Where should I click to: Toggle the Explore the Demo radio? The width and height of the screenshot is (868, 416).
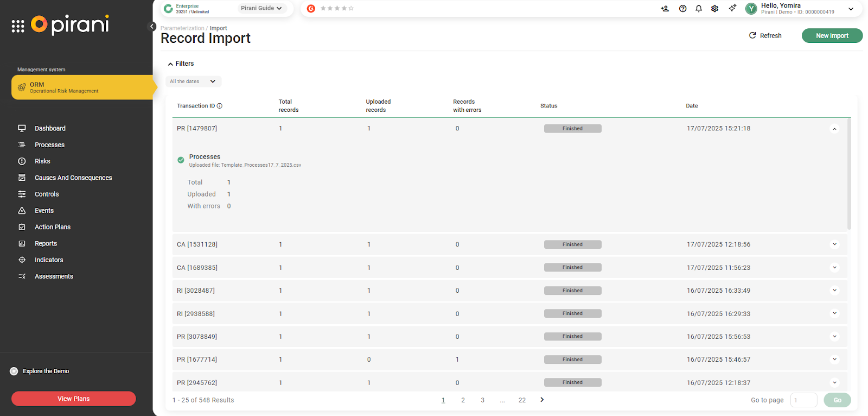click(x=14, y=371)
